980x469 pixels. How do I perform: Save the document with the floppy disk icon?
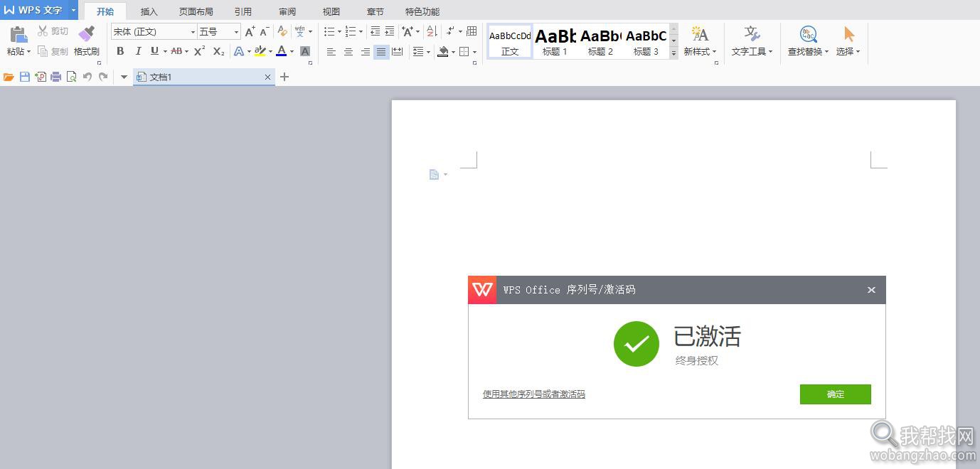tap(25, 77)
